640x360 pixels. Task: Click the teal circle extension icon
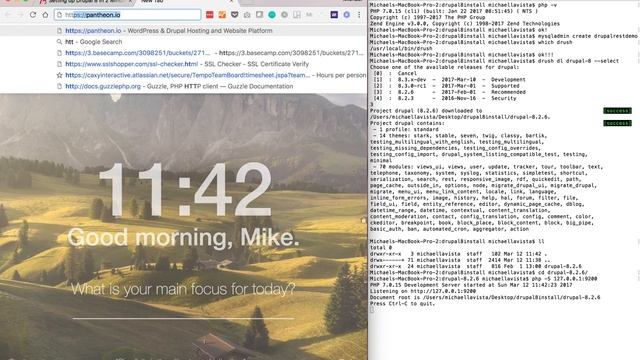(272, 15)
